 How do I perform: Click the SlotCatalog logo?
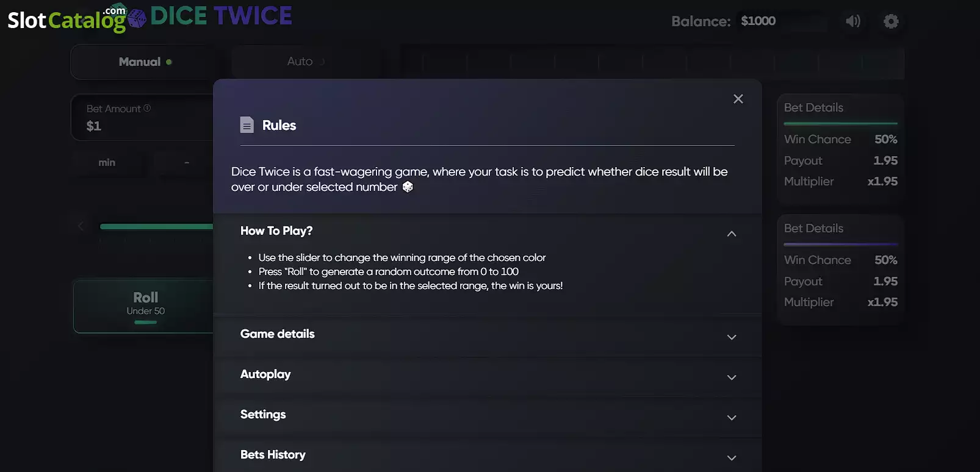tap(67, 18)
